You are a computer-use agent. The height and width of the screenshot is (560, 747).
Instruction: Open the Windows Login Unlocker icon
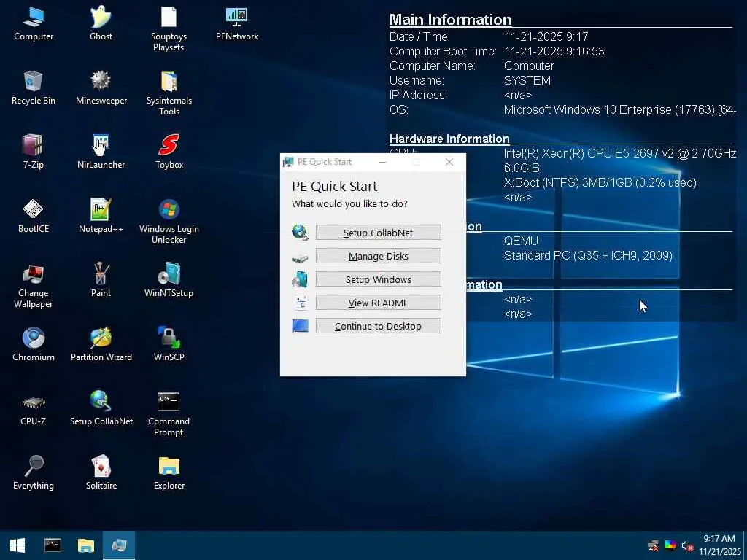point(169,221)
